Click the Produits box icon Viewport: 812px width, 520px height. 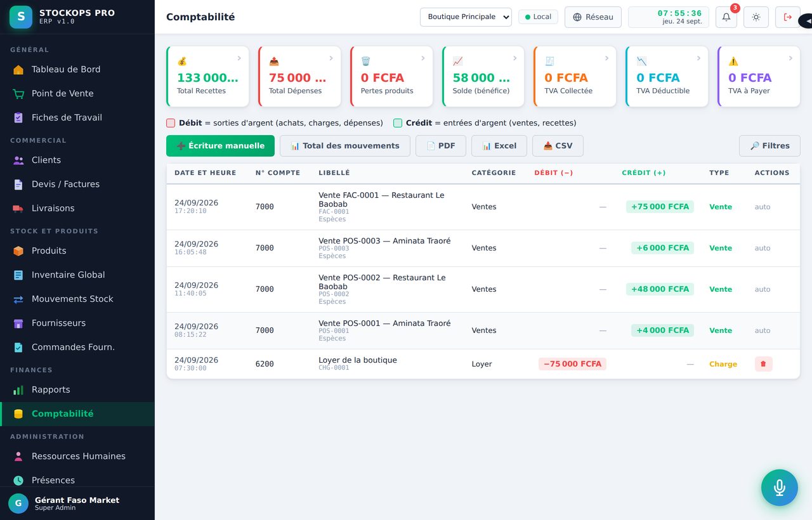tap(18, 251)
